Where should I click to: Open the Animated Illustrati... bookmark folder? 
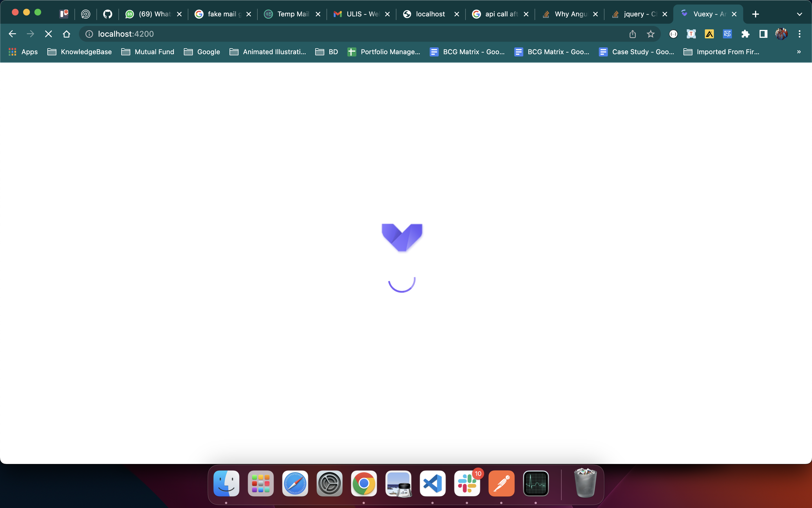tap(268, 52)
